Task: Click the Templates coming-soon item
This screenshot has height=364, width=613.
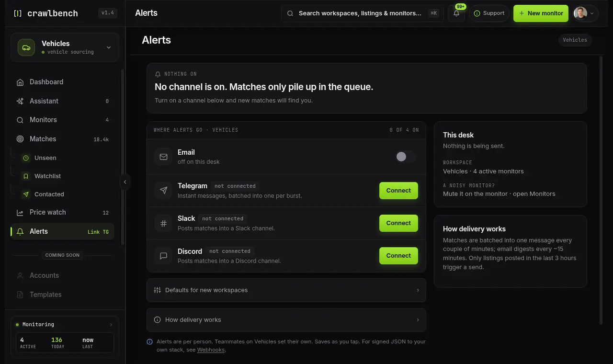Action: coord(62,295)
